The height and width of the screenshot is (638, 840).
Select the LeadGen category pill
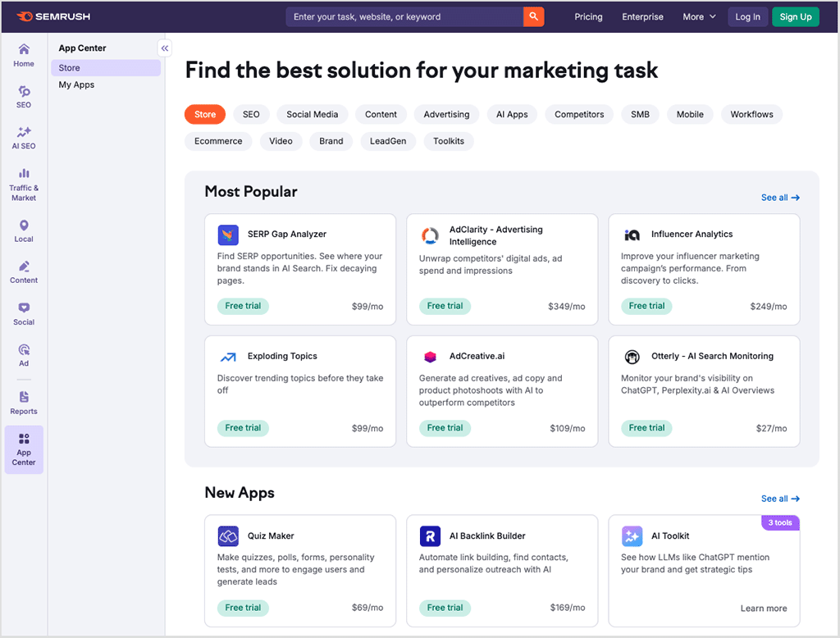tap(388, 141)
